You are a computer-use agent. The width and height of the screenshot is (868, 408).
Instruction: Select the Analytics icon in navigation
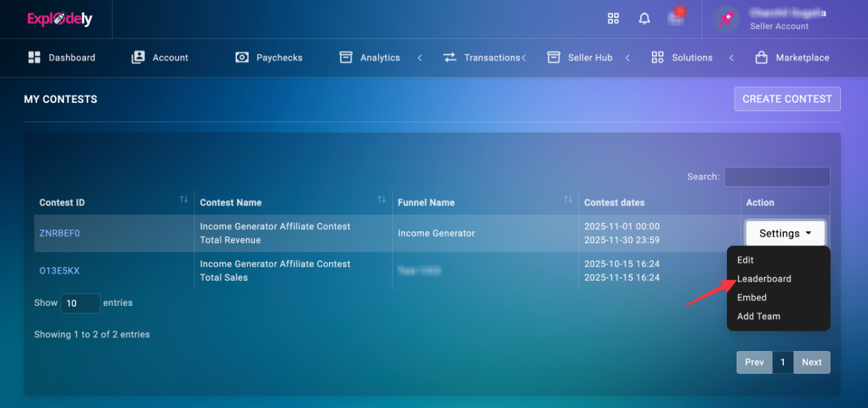(x=346, y=58)
